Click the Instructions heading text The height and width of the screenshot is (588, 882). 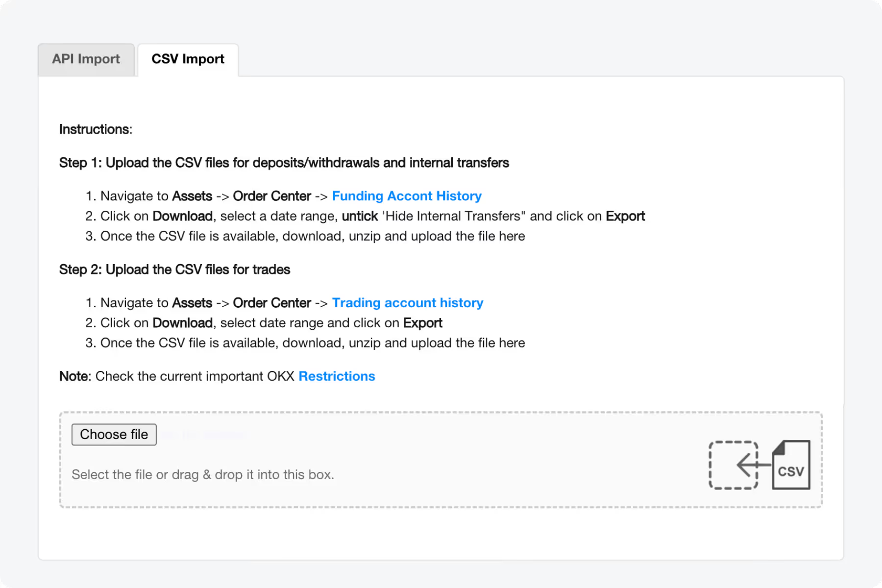point(96,129)
